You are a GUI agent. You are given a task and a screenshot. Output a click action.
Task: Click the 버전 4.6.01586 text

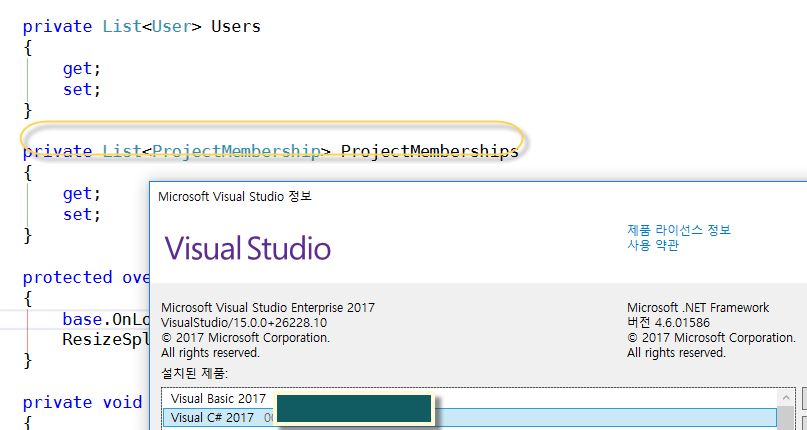pyautogui.click(x=668, y=323)
